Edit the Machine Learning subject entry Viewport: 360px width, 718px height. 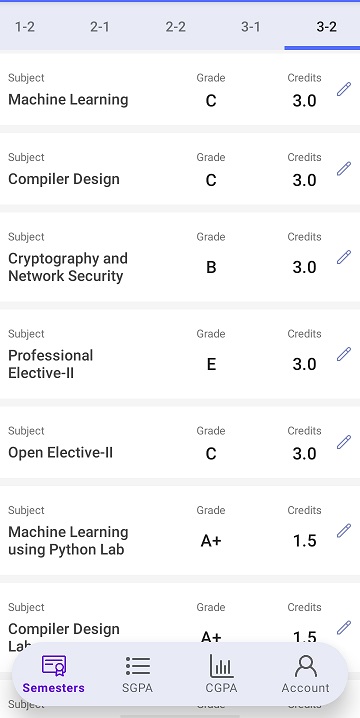[344, 89]
